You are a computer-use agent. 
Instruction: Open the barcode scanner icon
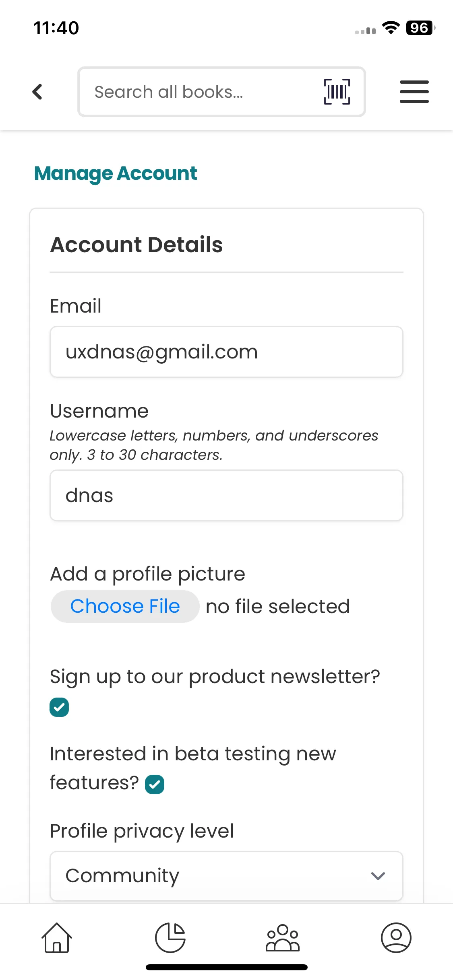337,92
